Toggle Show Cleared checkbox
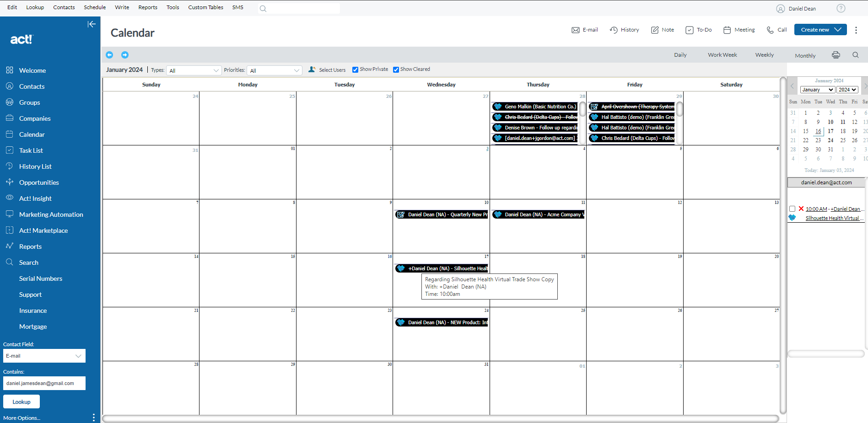This screenshot has height=423, width=868. tap(396, 70)
